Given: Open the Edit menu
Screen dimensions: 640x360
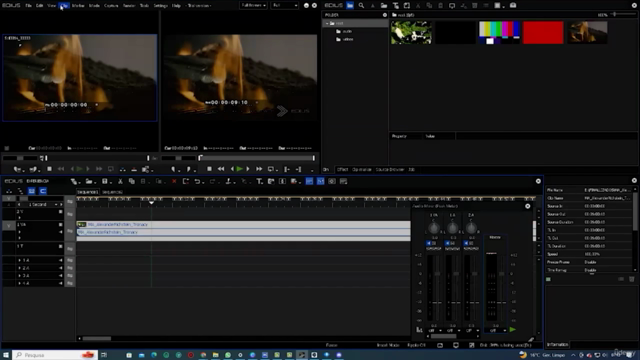Looking at the screenshot, I should tap(40, 6).
